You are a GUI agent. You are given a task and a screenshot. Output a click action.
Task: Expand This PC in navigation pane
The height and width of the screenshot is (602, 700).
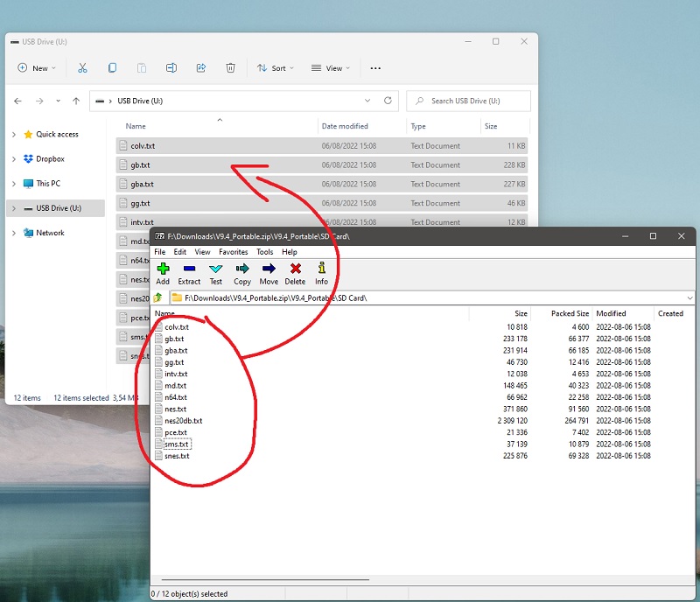click(14, 184)
